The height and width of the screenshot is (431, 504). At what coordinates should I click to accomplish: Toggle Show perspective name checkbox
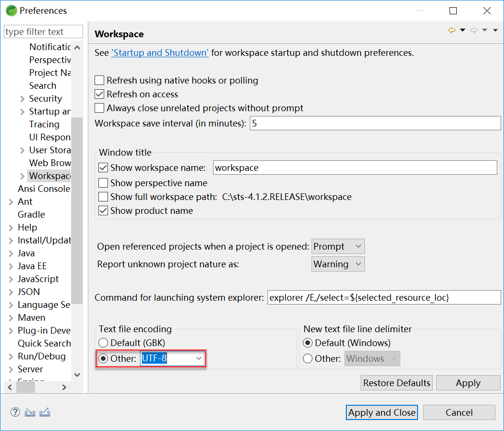pyautogui.click(x=103, y=183)
